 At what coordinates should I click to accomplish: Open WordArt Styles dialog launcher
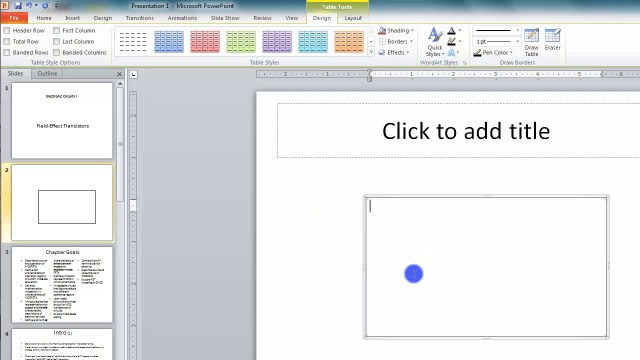(464, 63)
